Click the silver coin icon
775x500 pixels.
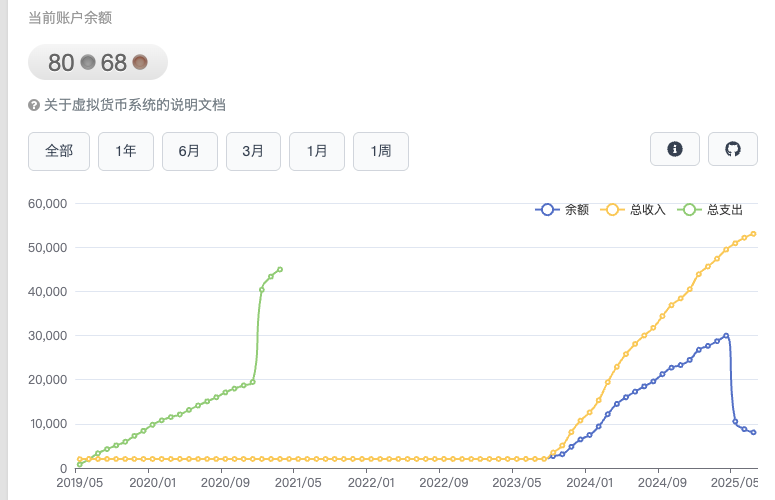click(88, 63)
